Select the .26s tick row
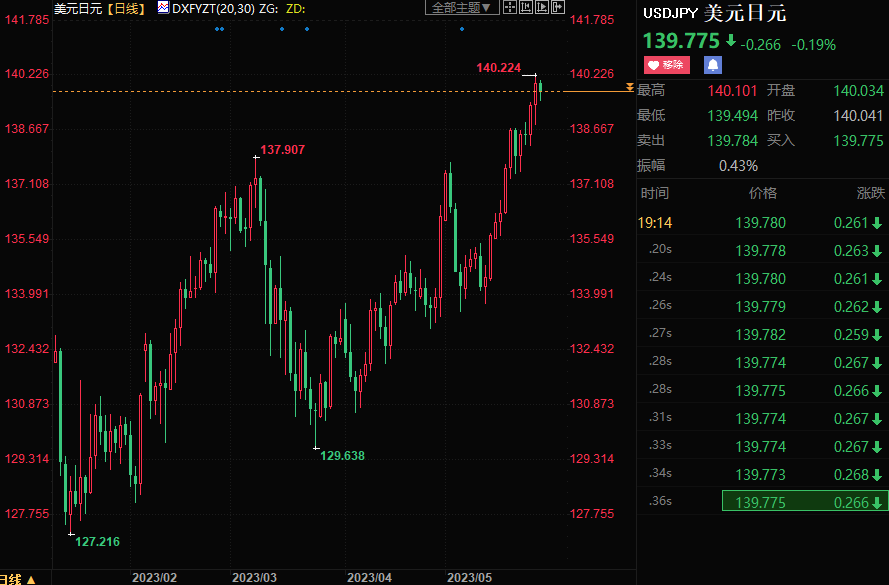Viewport: 889px width, 585px height. [763, 306]
